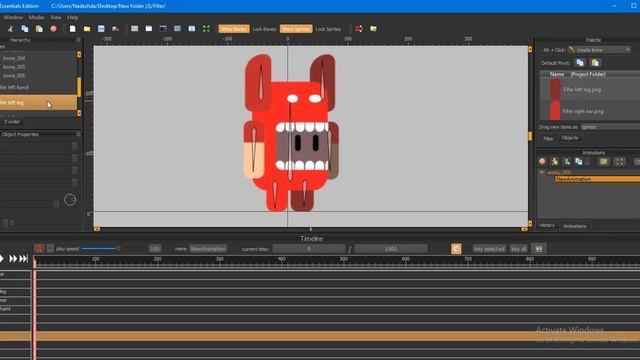
Task: Click the Z-order tab button
Action: point(12,122)
